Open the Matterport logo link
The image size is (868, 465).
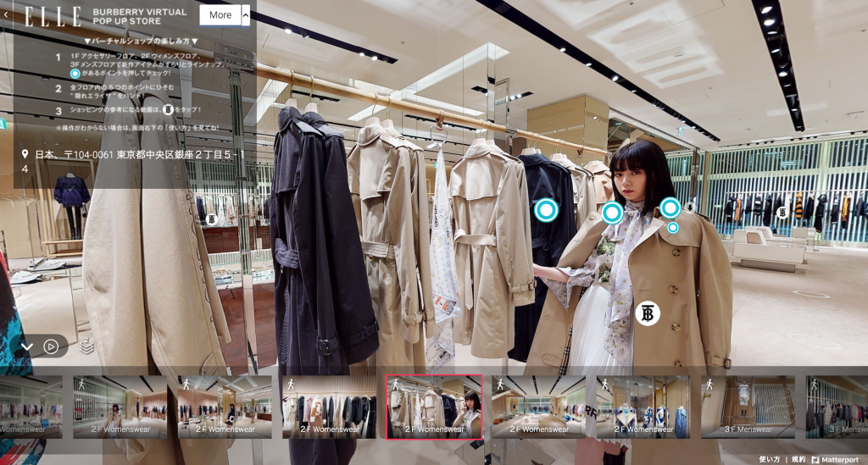pyautogui.click(x=835, y=459)
